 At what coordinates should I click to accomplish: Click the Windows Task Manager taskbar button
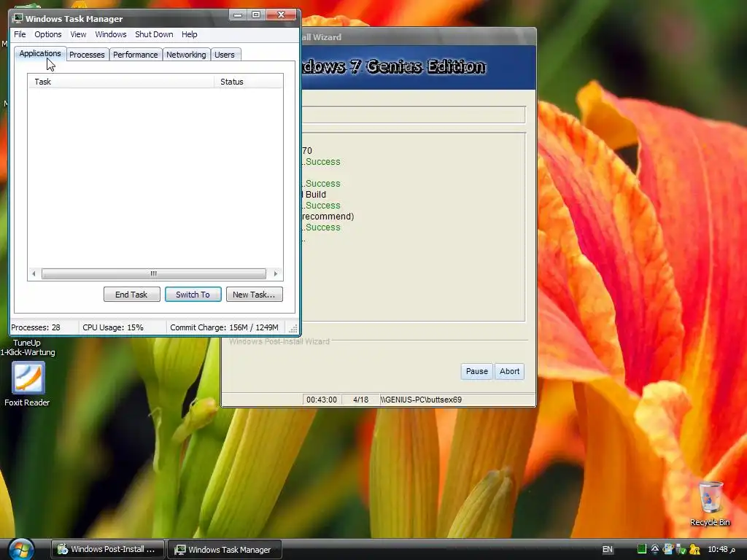(x=225, y=549)
